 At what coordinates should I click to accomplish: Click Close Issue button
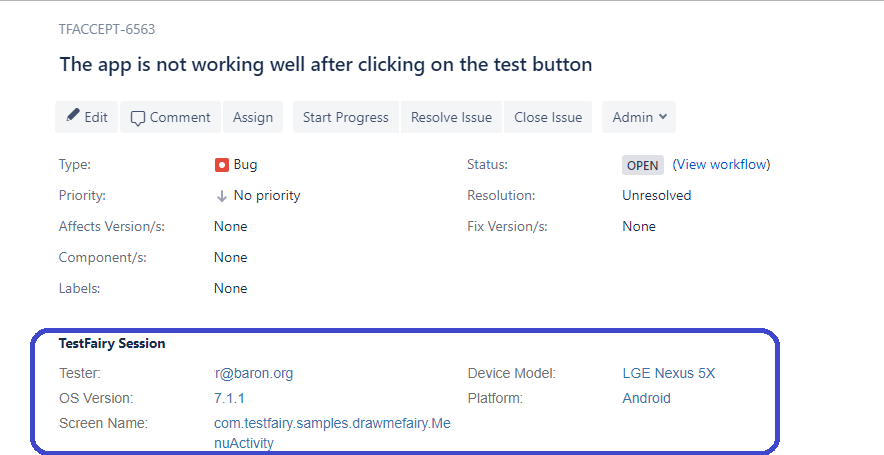pyautogui.click(x=548, y=117)
